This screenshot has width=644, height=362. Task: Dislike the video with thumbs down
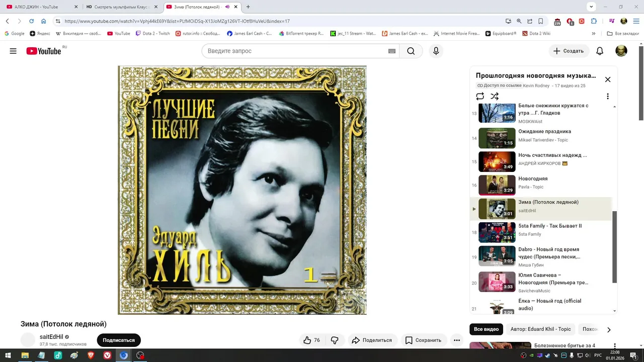335,340
